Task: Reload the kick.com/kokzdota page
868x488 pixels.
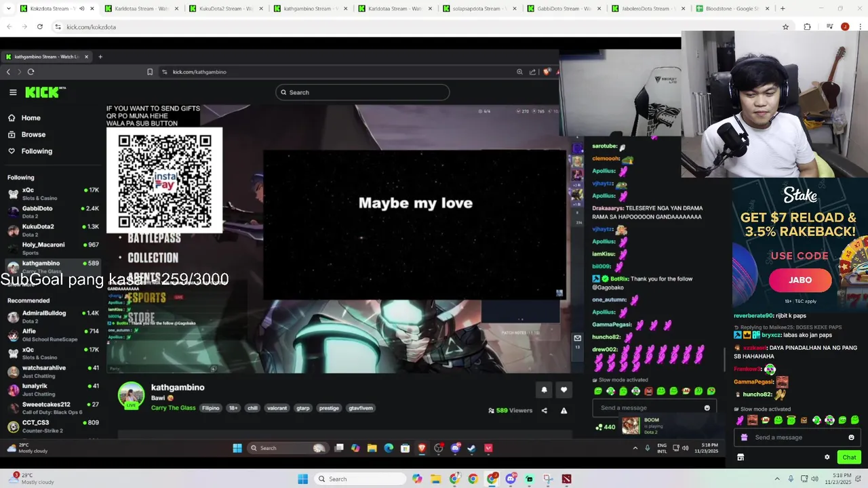Action: click(40, 26)
